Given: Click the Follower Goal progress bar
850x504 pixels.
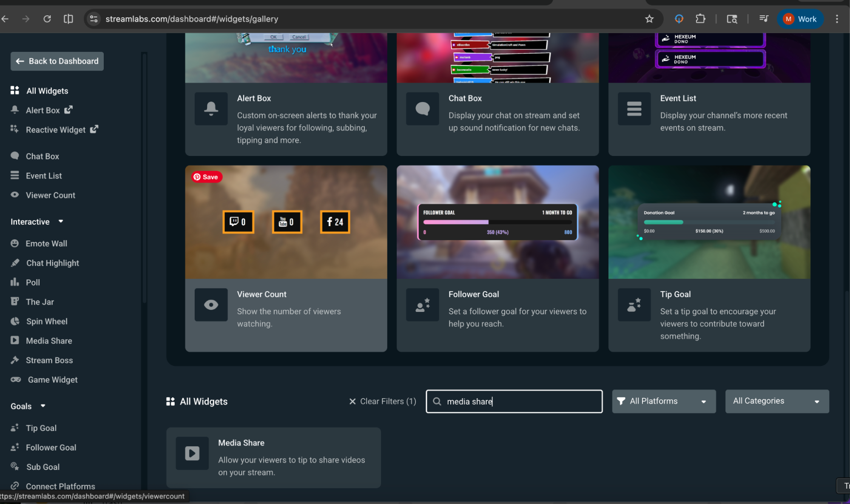Looking at the screenshot, I should 497,222.
